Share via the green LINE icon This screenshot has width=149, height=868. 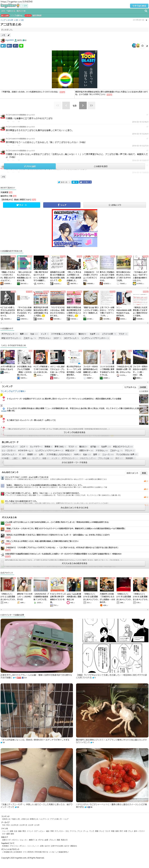click(x=21, y=45)
